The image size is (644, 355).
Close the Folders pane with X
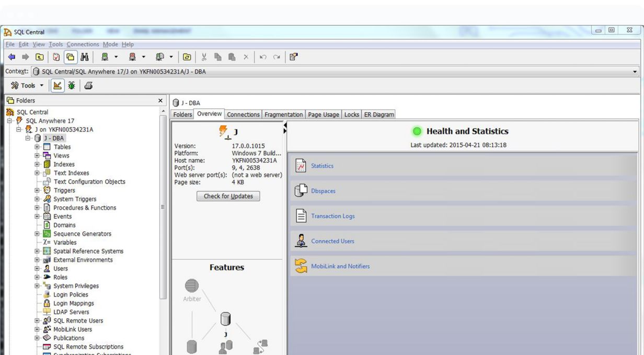click(x=160, y=100)
